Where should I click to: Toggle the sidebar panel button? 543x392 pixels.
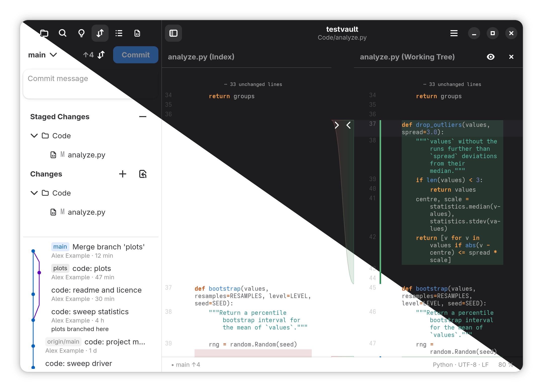(173, 33)
